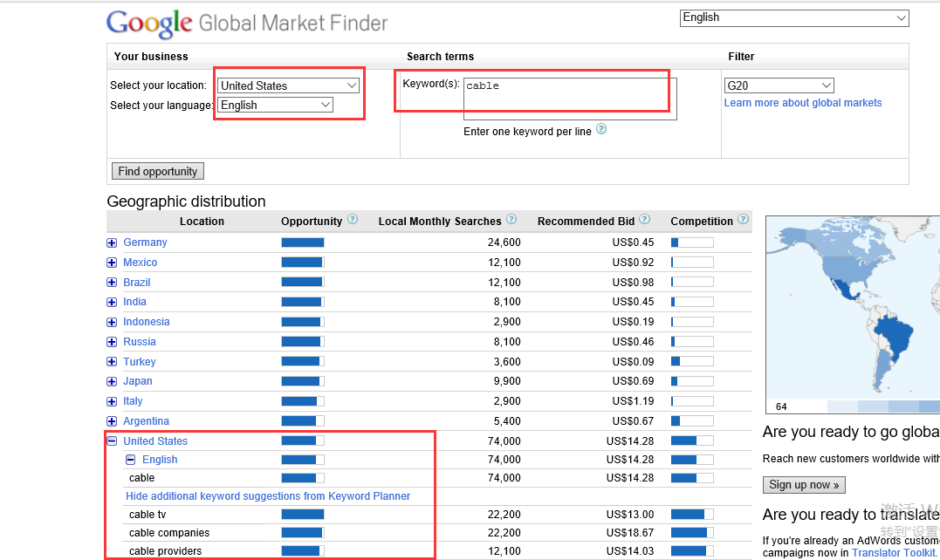Viewport: 940px width, 560px height.
Task: Open the Mexico location link
Action: [141, 263]
